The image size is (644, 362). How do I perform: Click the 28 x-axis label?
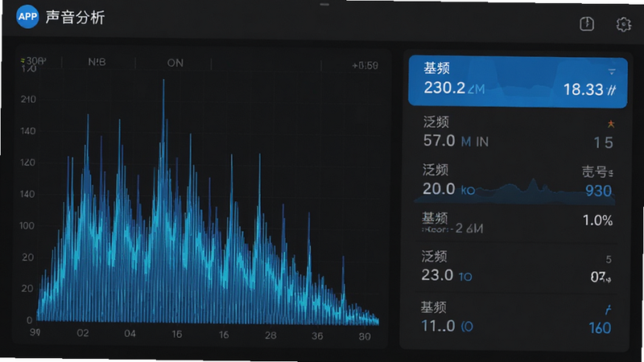270,335
